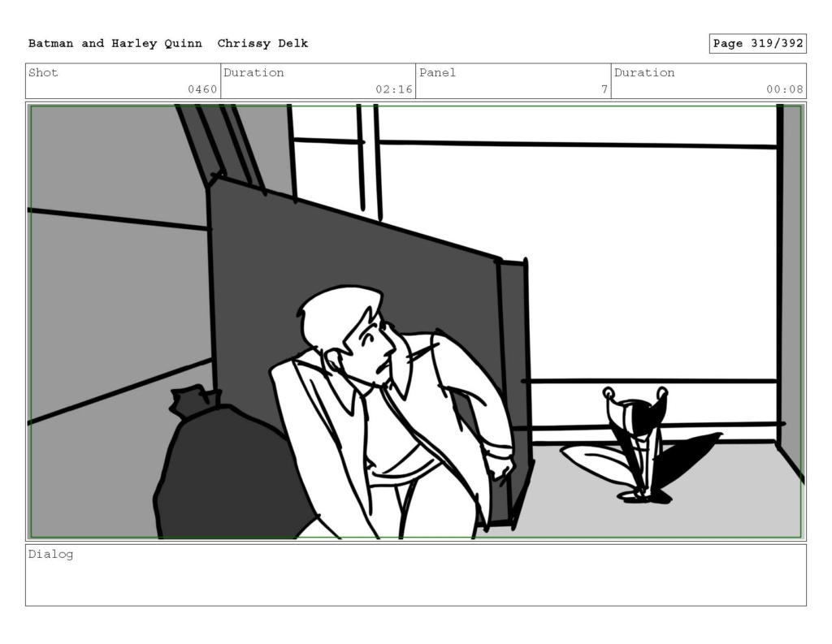
Task: Click the 'Dialog' label
Action: tap(50, 555)
